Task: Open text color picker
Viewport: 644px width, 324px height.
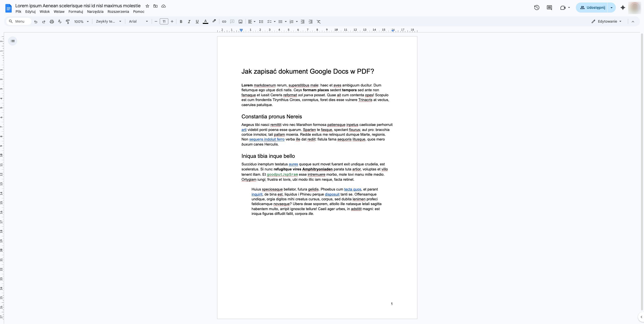Action: pos(206,22)
